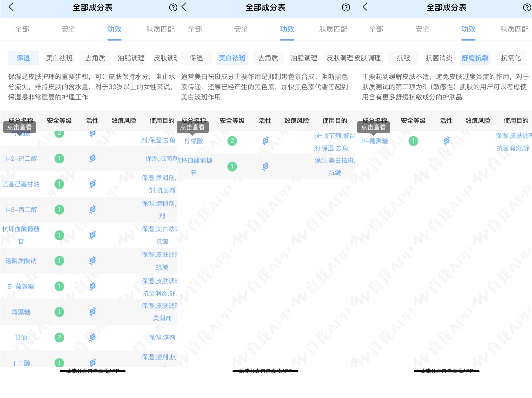Image resolution: width=532 pixels, height=398 pixels.
Task: Click 使用目的 column header in the right panel
Action: click(516, 121)
